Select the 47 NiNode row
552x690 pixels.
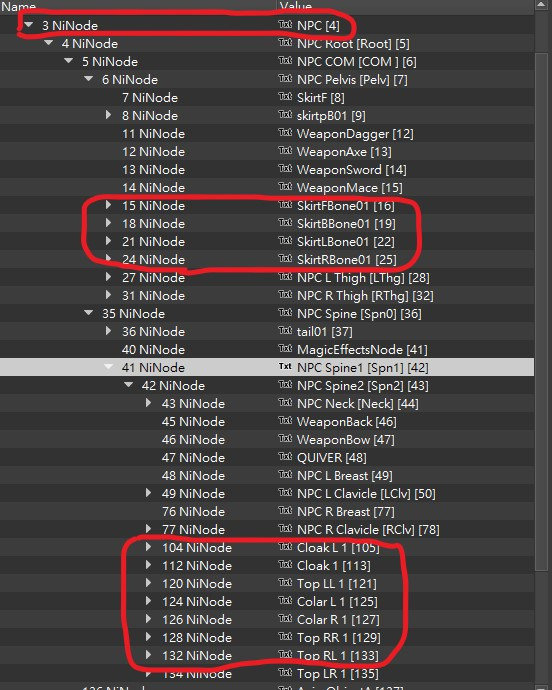pyautogui.click(x=267, y=458)
